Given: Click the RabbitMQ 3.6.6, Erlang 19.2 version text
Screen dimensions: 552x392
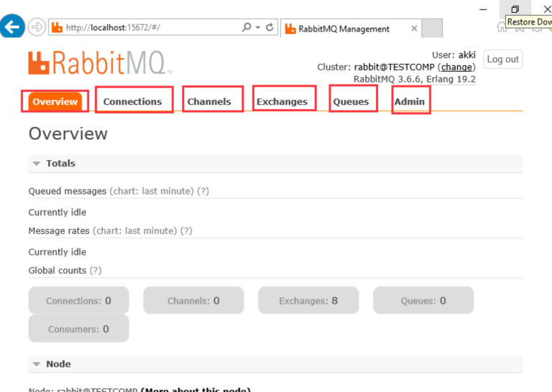Looking at the screenshot, I should [414, 79].
